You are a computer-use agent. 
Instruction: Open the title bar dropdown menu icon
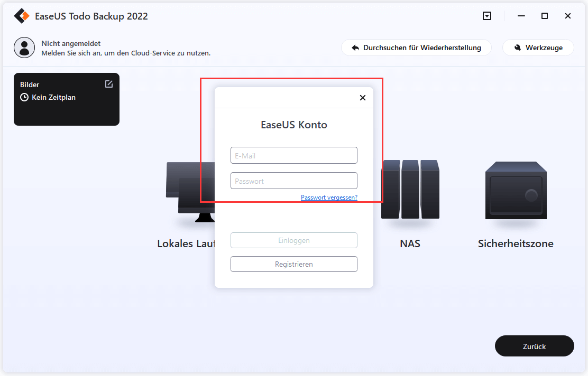[x=487, y=16]
